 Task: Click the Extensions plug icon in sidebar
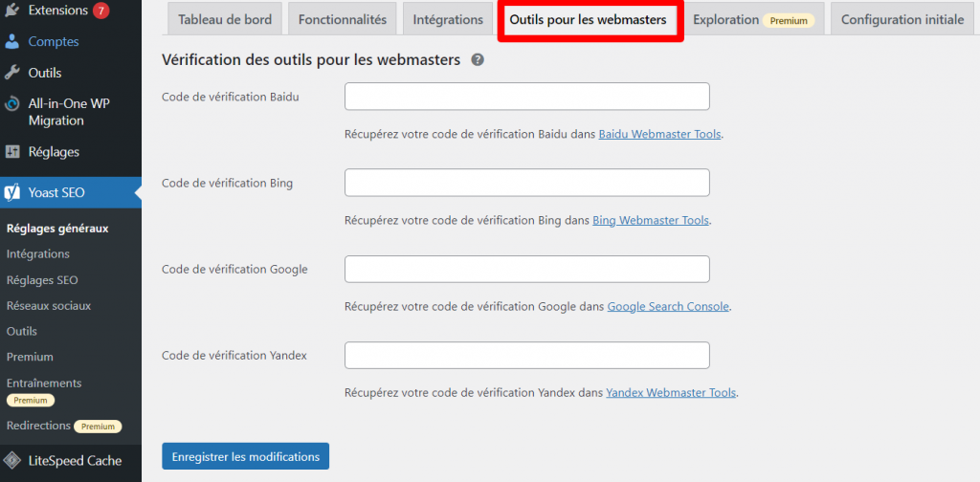[12, 11]
